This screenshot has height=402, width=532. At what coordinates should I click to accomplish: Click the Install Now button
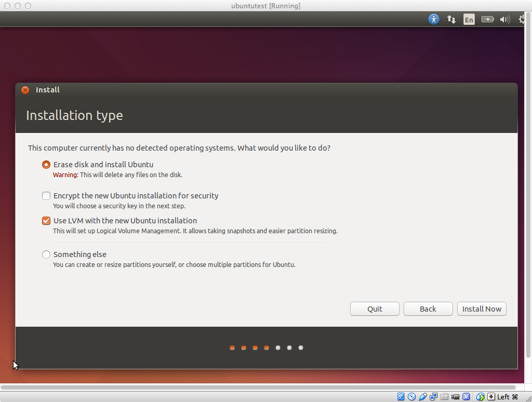coord(482,309)
